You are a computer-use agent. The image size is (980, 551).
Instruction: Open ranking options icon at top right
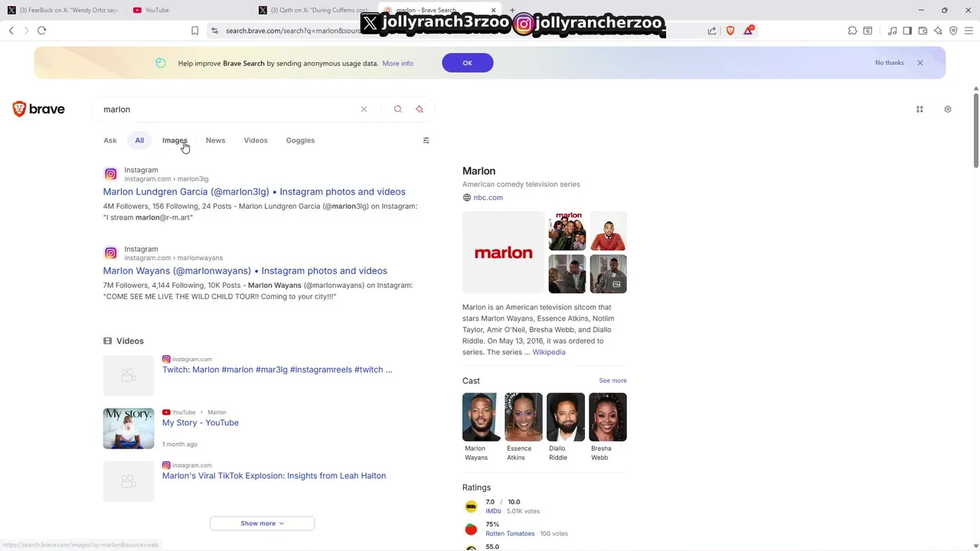[x=920, y=109]
